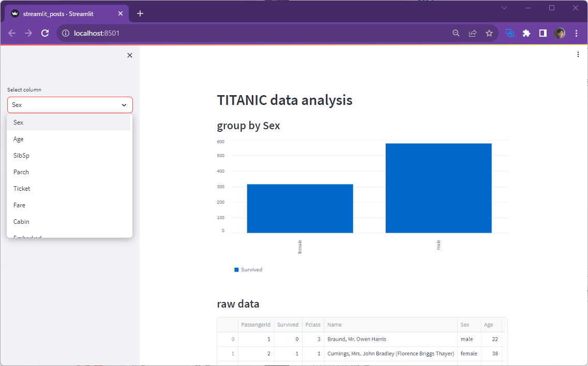Reload the page with the refresh icon
This screenshot has height=366, width=588.
point(44,33)
